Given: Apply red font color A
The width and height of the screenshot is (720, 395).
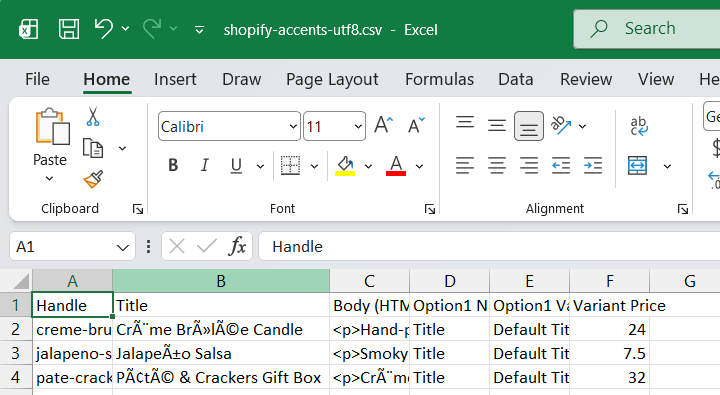Looking at the screenshot, I should click(396, 165).
